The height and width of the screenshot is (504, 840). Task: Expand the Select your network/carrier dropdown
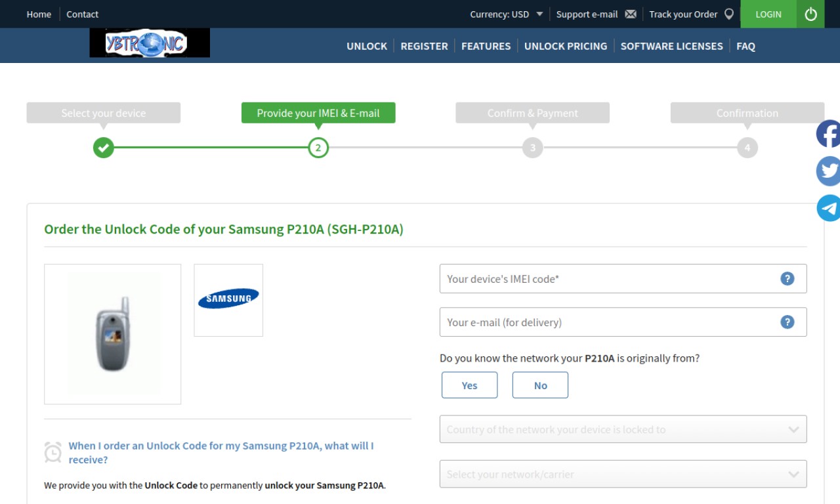(x=623, y=474)
